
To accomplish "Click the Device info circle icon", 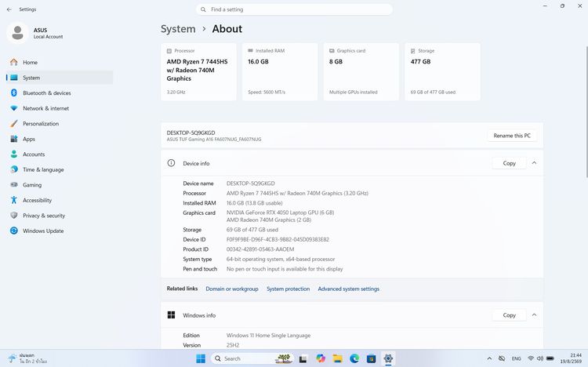I will (171, 163).
